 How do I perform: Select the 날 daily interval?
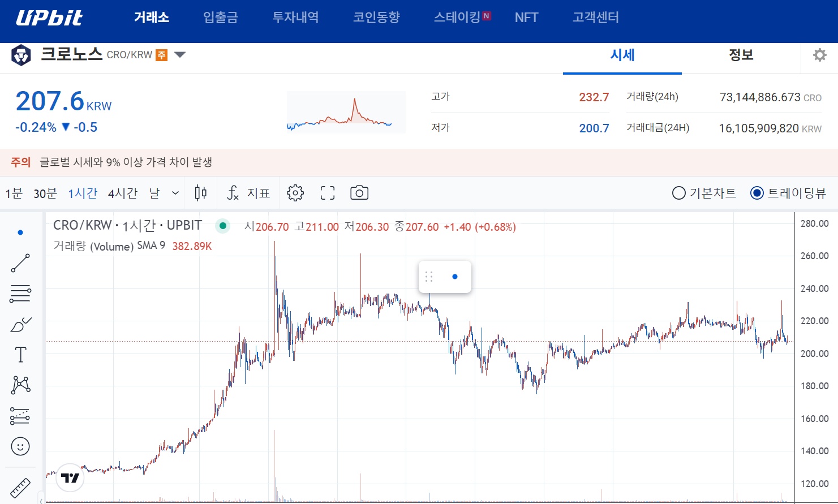(154, 193)
